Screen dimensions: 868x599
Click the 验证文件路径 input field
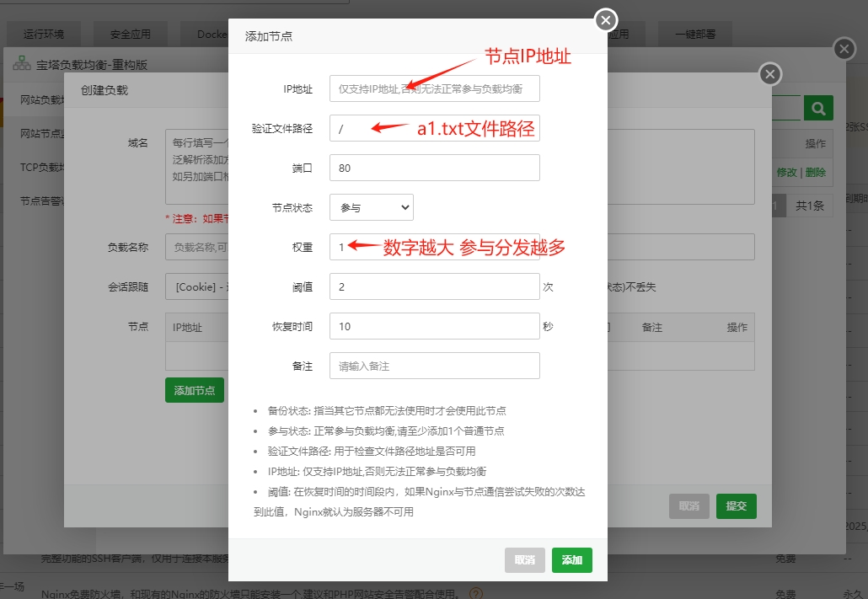pyautogui.click(x=435, y=128)
